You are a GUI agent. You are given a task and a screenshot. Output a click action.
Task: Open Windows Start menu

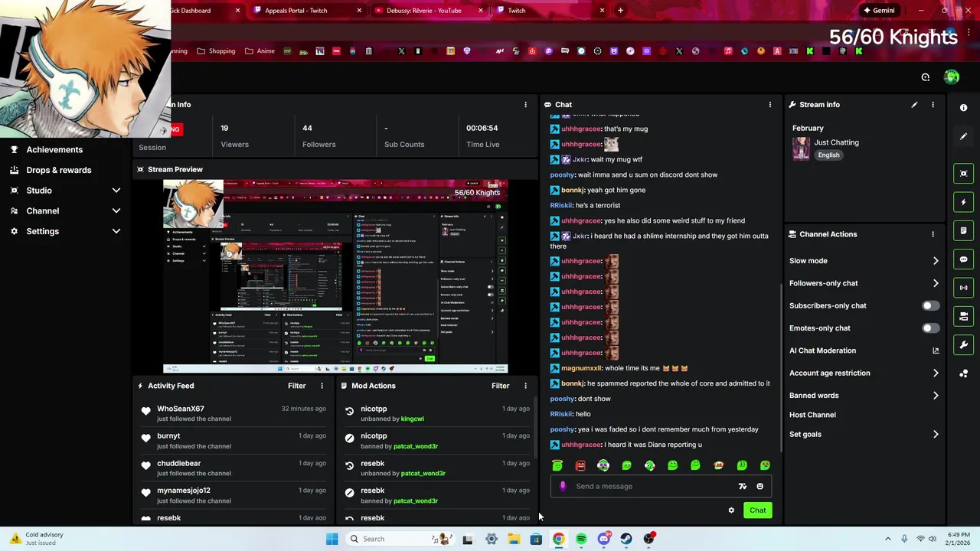coord(332,539)
